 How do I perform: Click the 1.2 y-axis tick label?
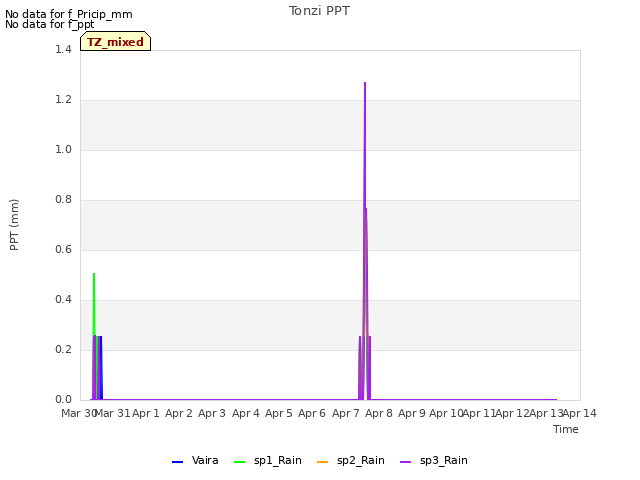point(63,100)
